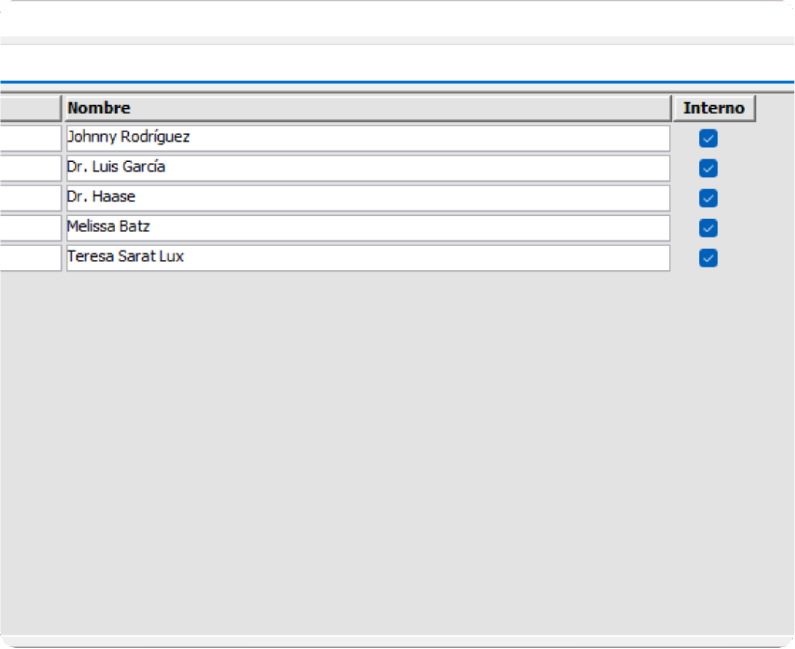Click the cell left of Johnny Rodríguez

pos(30,138)
